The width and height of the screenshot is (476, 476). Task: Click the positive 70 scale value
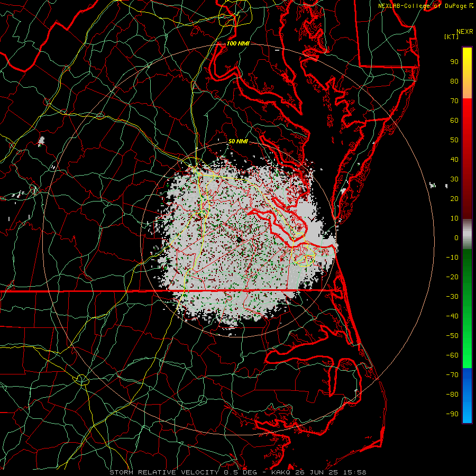pyautogui.click(x=454, y=101)
